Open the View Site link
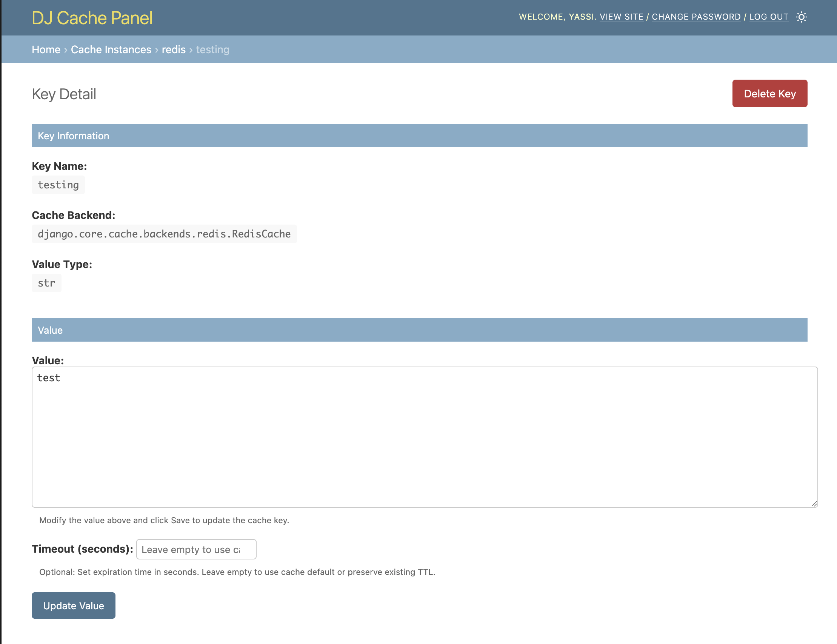This screenshot has height=644, width=837. click(x=621, y=17)
